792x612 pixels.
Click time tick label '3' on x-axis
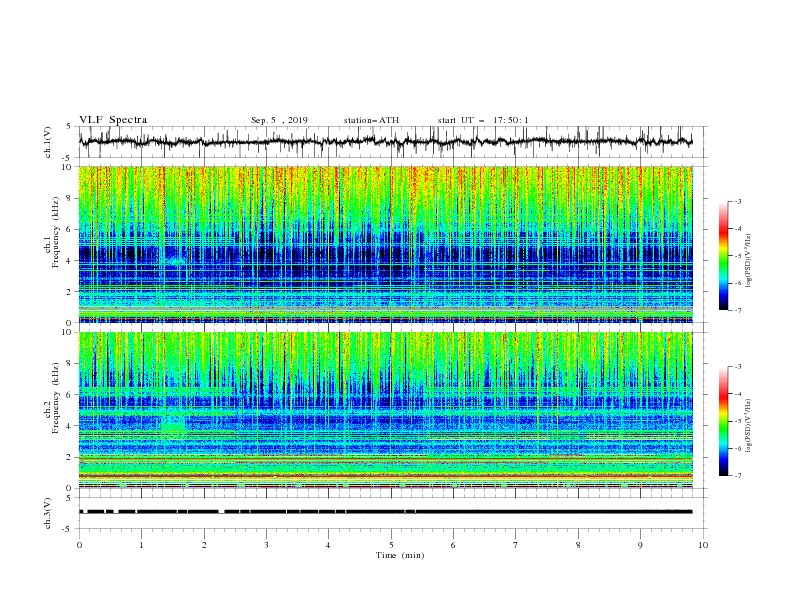tap(266, 545)
